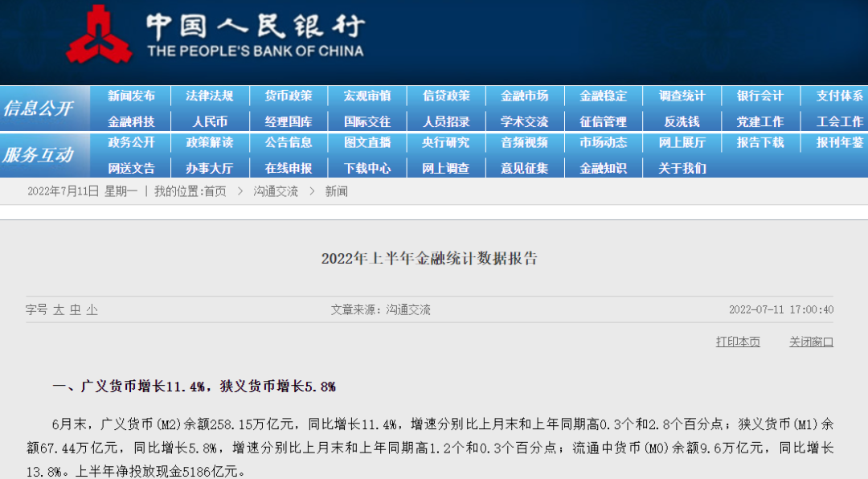The height and width of the screenshot is (479, 868).
Task: Open the 人民币 navigation link
Action: pyautogui.click(x=210, y=121)
